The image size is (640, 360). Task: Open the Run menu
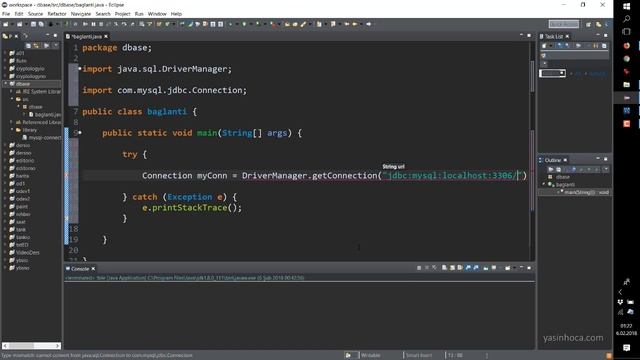point(139,14)
